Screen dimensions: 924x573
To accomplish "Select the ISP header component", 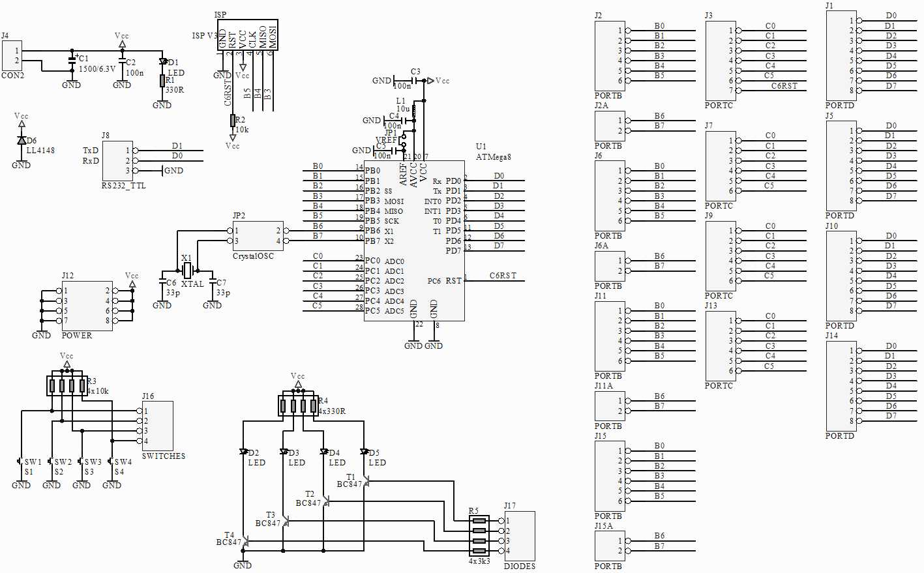I will coord(248,35).
